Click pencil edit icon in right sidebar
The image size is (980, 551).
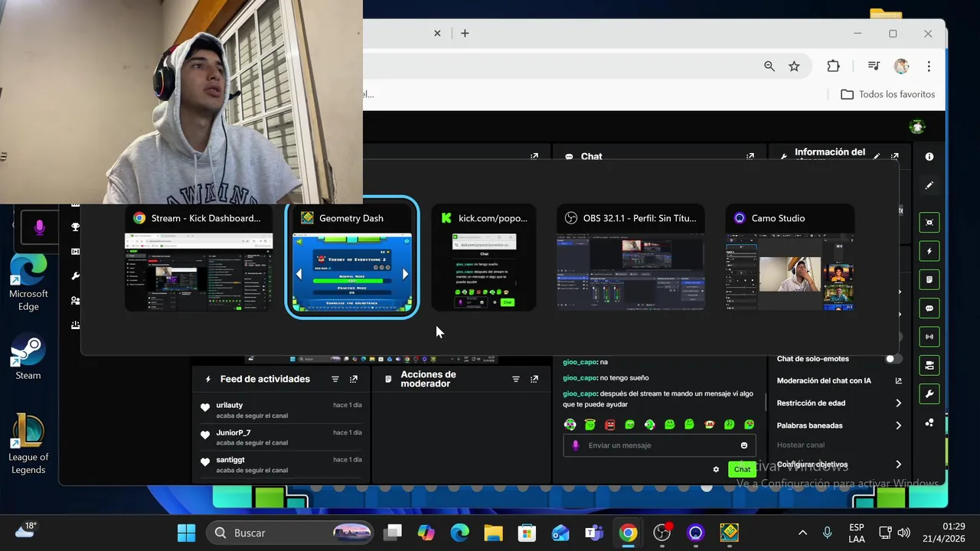929,185
